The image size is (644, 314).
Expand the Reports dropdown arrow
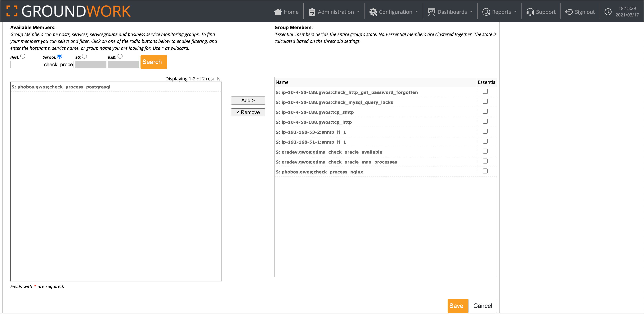point(515,12)
